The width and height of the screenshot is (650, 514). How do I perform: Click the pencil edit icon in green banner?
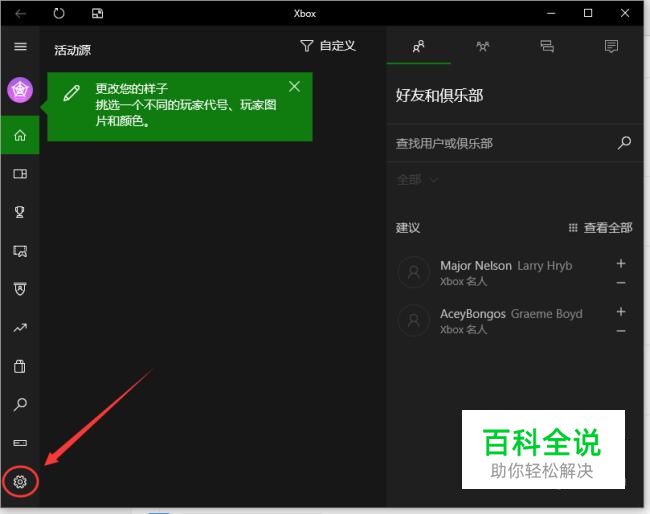tap(71, 93)
